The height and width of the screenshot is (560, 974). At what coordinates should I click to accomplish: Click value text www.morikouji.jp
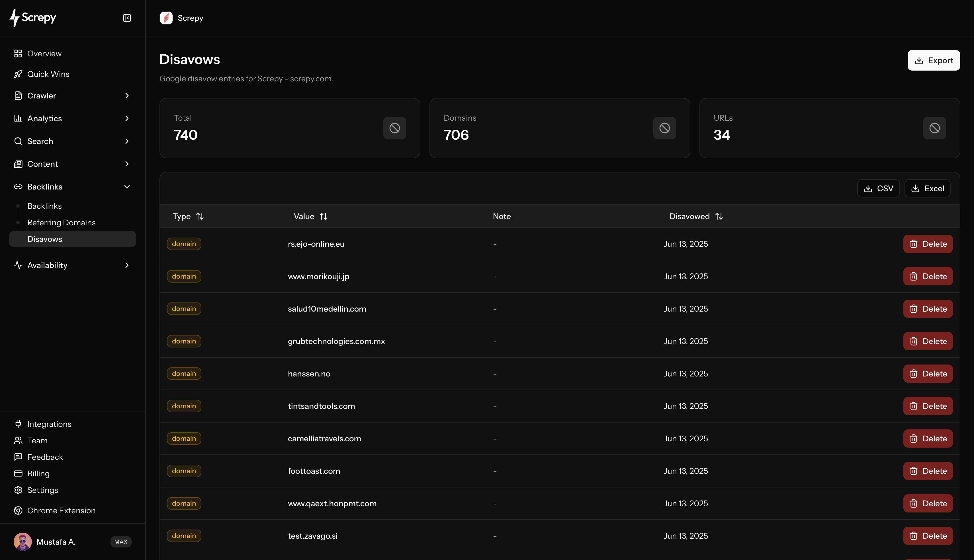point(319,276)
